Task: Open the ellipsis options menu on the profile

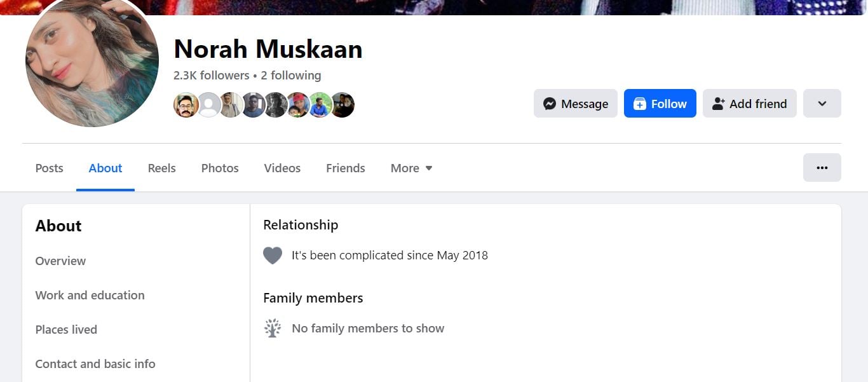Action: [822, 167]
